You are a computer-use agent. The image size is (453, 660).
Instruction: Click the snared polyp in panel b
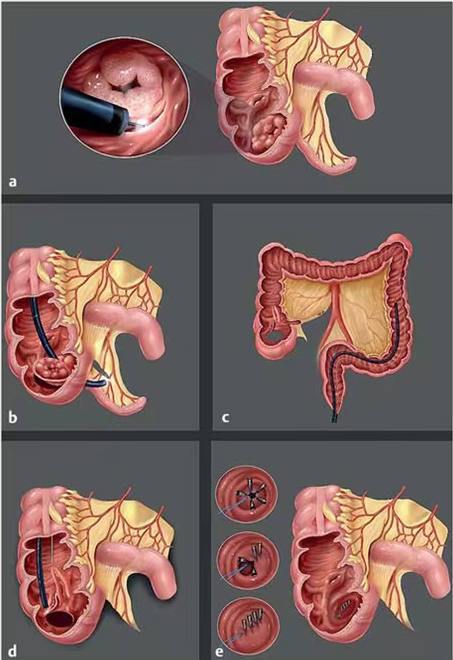[55, 367]
